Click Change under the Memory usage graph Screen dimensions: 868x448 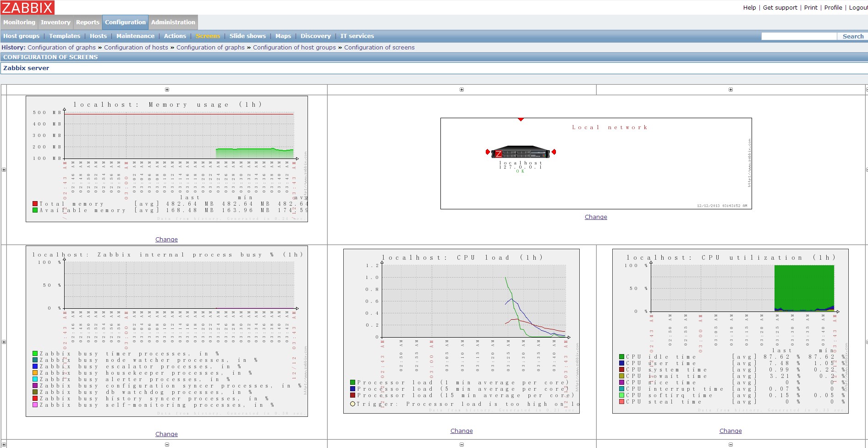[x=166, y=240]
